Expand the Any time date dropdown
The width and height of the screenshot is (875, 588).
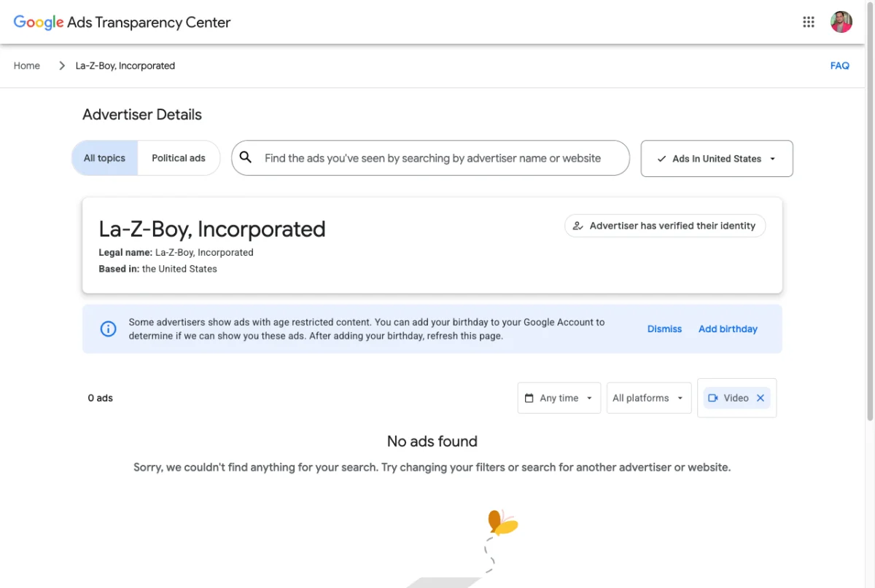click(x=559, y=398)
